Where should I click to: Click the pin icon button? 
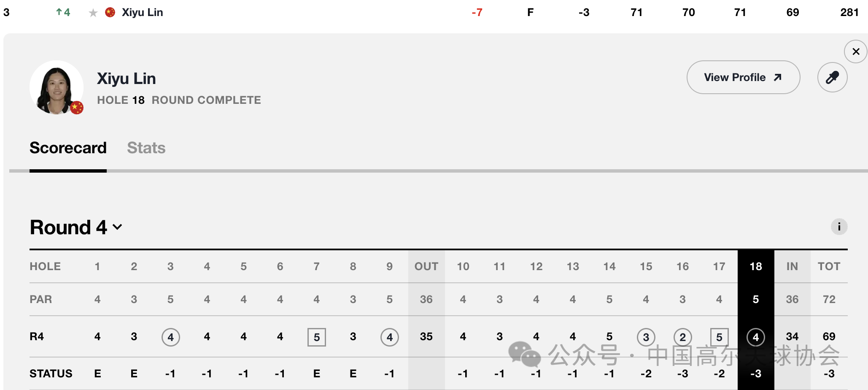[x=832, y=77]
